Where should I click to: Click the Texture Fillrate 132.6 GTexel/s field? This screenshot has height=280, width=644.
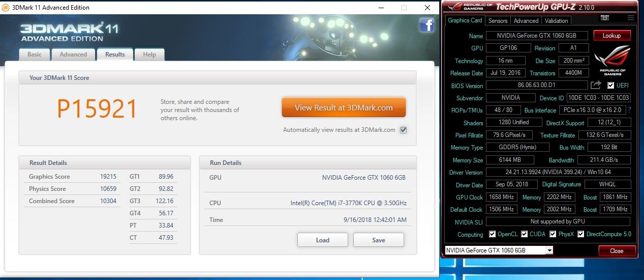(x=604, y=135)
